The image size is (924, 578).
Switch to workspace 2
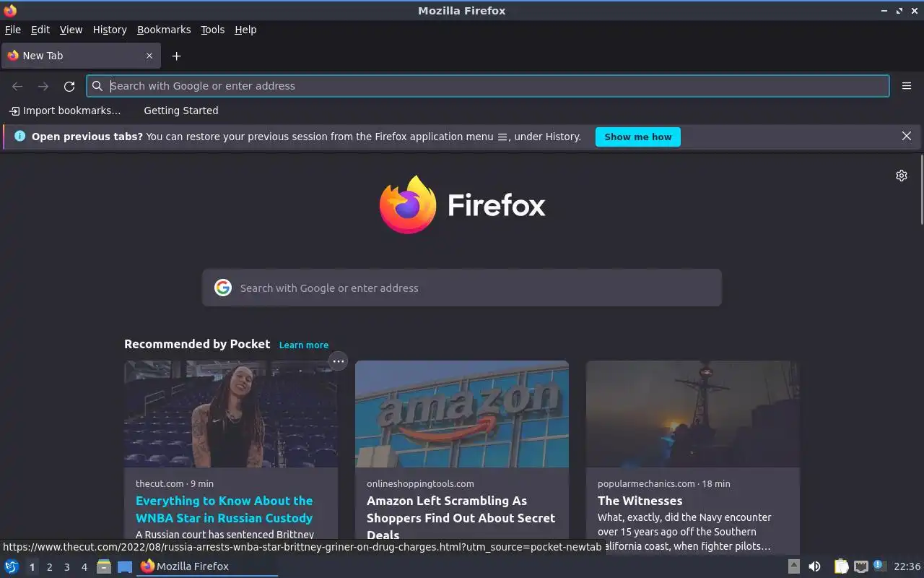point(49,567)
